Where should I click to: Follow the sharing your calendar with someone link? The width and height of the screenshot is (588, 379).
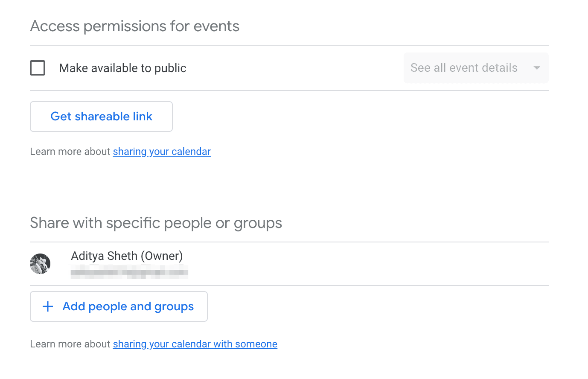point(195,344)
